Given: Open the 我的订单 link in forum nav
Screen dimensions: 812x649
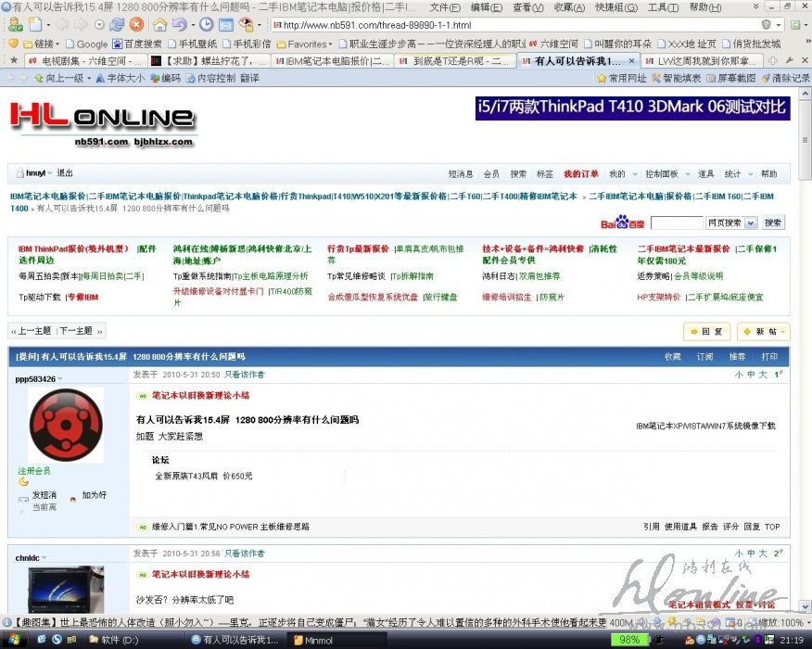Looking at the screenshot, I should [580, 174].
